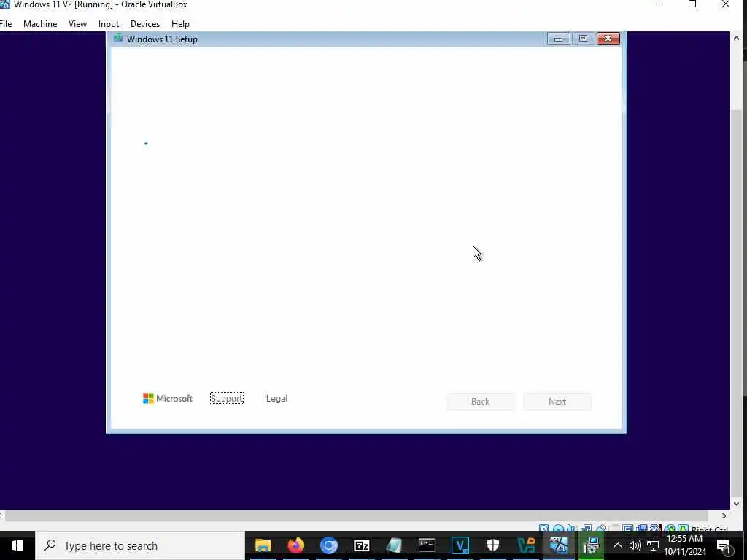This screenshot has height=560, width=747.
Task: Open the File menu of VirtualBox
Action: coord(6,24)
